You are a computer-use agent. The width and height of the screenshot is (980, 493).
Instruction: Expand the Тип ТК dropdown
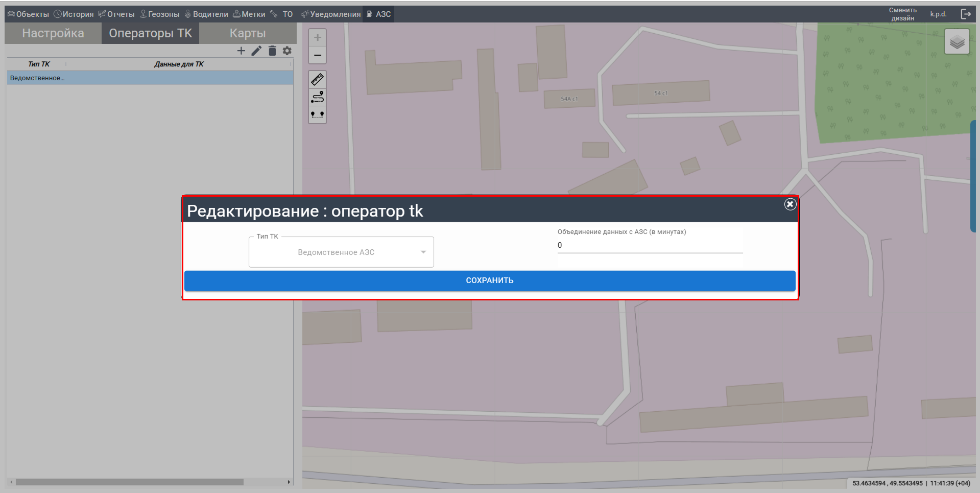click(341, 252)
